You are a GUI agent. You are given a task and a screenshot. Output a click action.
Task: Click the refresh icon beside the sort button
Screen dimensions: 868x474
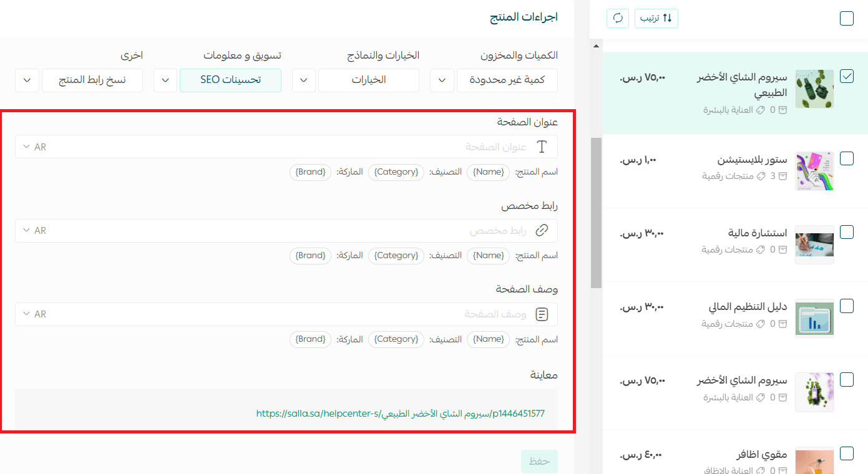(x=618, y=18)
